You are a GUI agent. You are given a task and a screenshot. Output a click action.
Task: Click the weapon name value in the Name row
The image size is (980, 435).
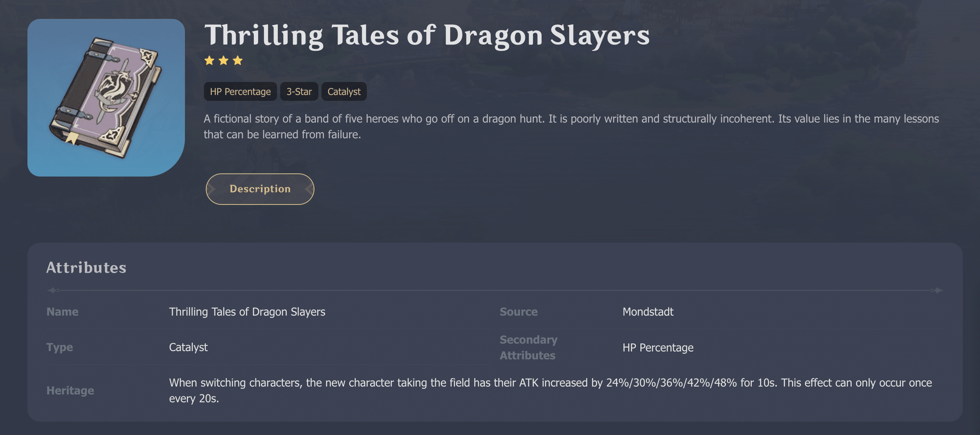[247, 312]
